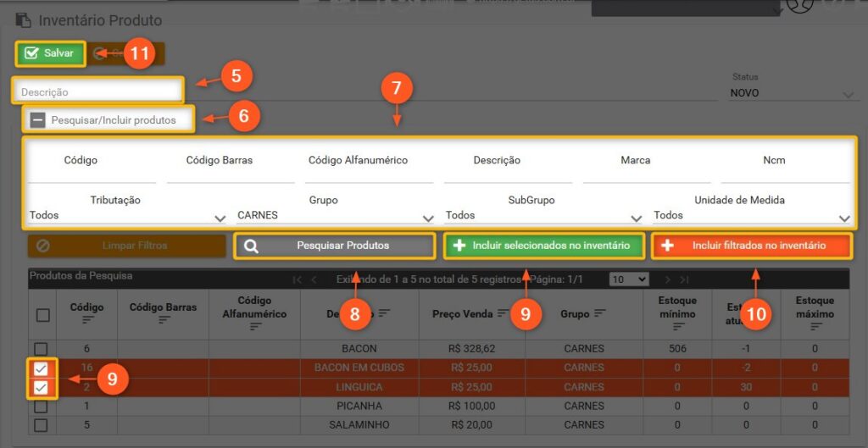
Task: Open the Tributação dropdown
Action: coord(127,216)
